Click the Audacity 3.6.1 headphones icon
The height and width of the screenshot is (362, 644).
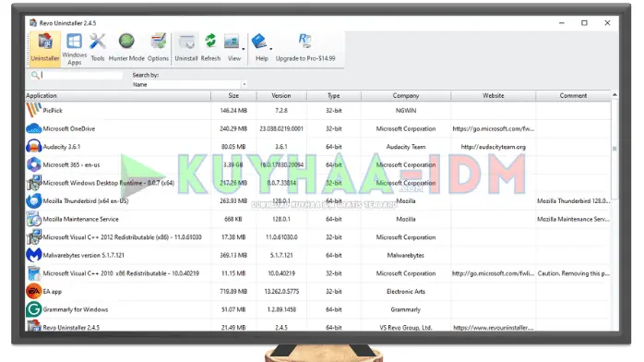coord(34,147)
